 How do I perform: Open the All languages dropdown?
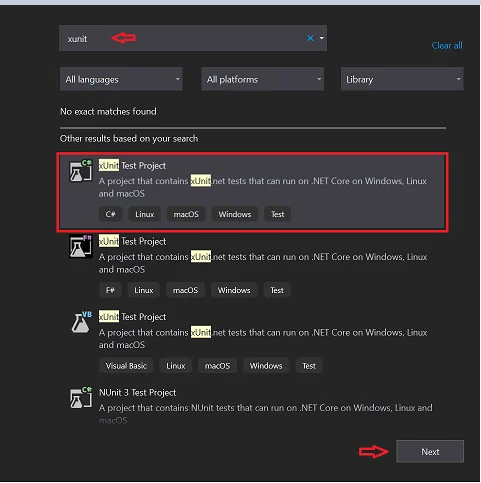121,79
